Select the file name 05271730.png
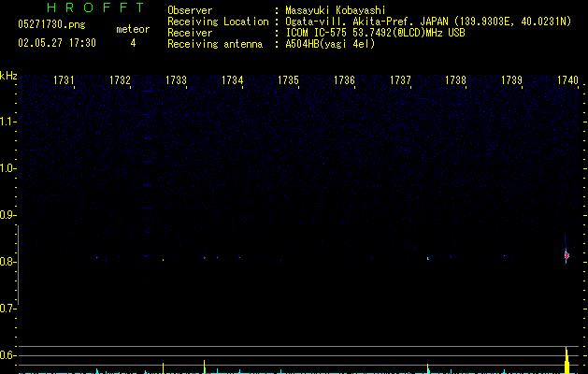588x374 pixels. pos(51,24)
